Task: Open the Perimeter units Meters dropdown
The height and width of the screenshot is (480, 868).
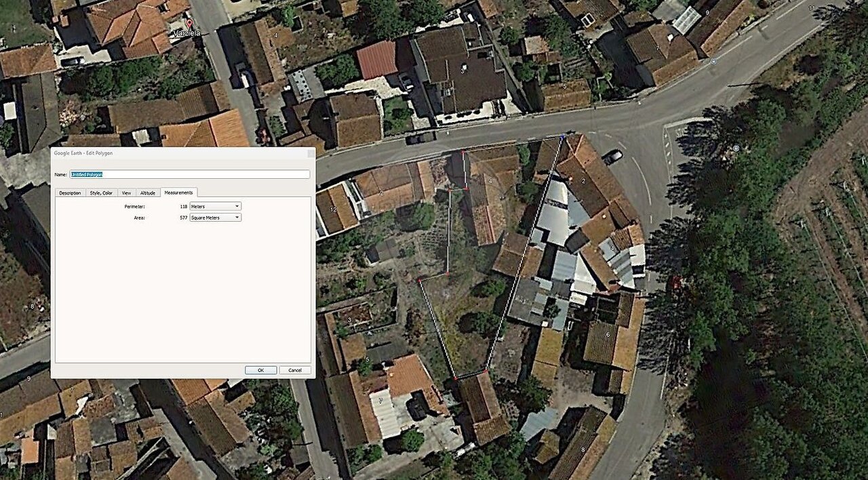Action: click(x=216, y=206)
